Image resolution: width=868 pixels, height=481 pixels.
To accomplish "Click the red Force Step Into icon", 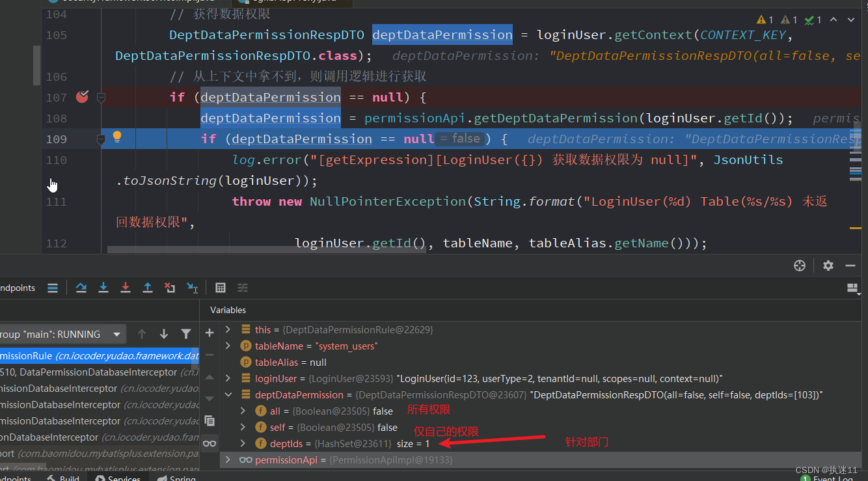I will pyautogui.click(x=126, y=288).
